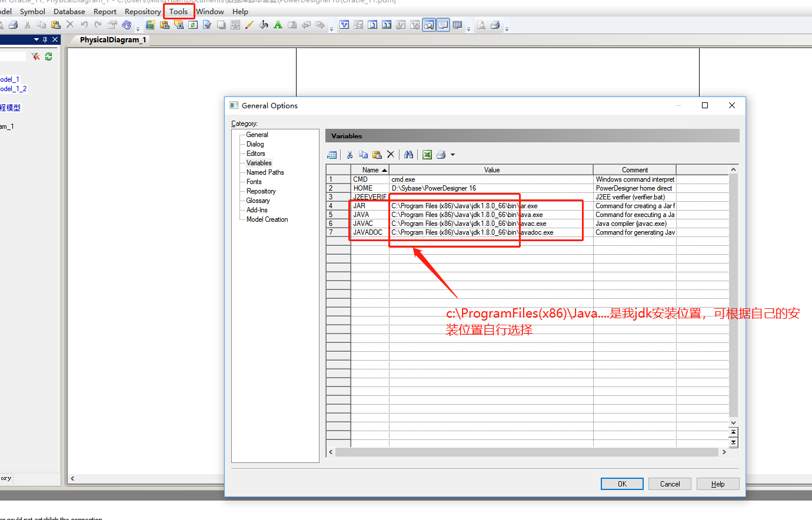This screenshot has width=812, height=520.
Task: Collapse the Category list selection to General
Action: 257,134
